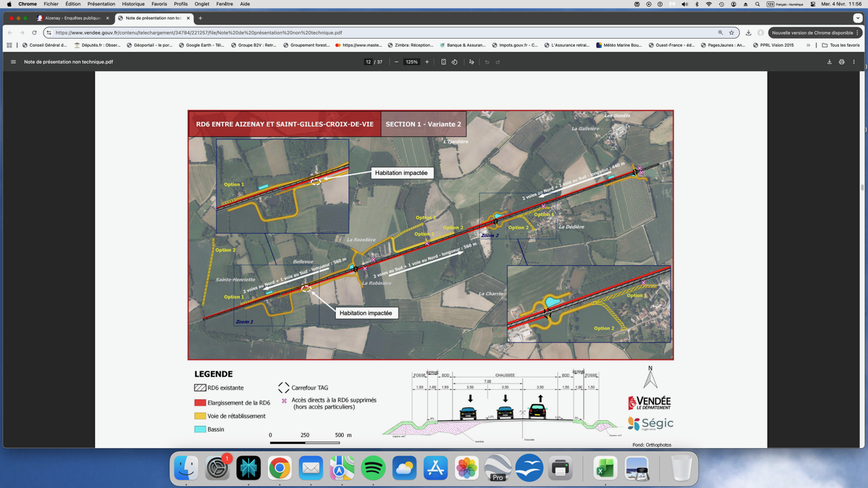Activate the PDF annotation draw tool

pos(471,62)
